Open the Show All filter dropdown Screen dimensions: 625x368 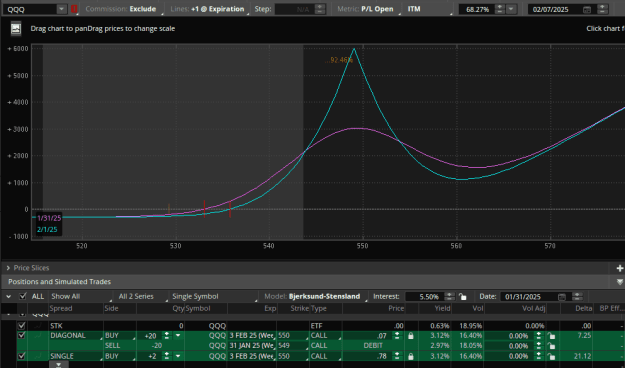pos(81,296)
